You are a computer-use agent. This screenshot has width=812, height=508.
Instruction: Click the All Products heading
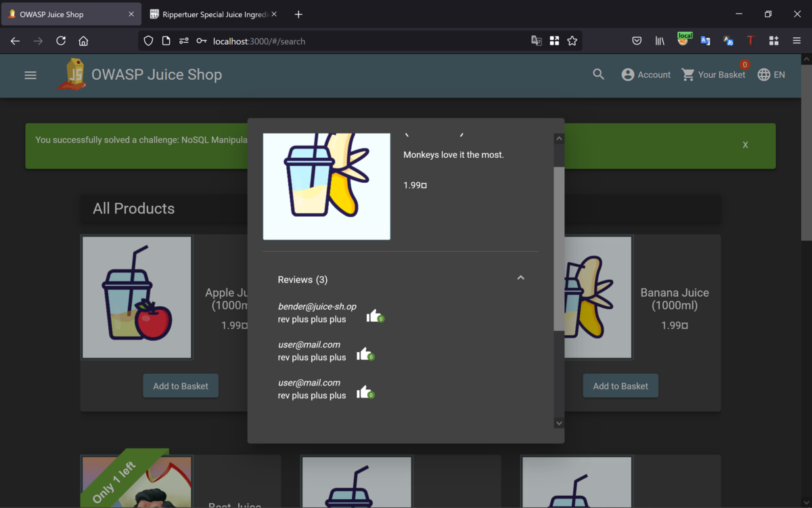(x=134, y=209)
